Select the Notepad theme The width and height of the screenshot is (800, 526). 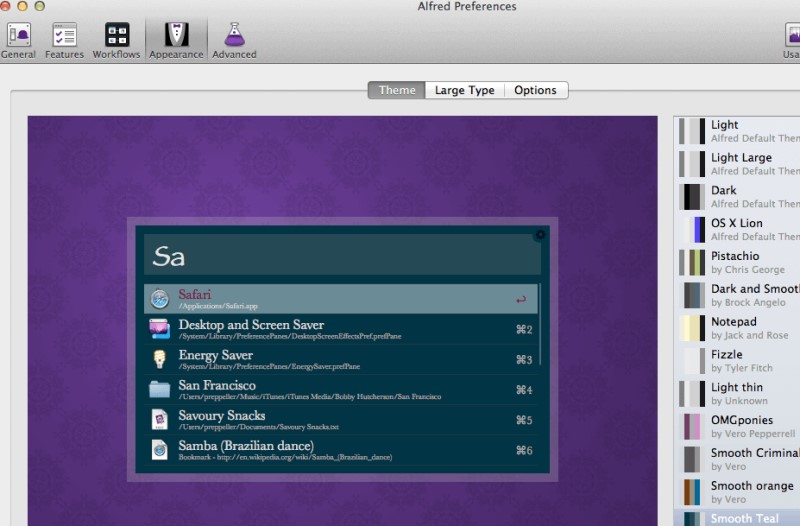click(737, 328)
